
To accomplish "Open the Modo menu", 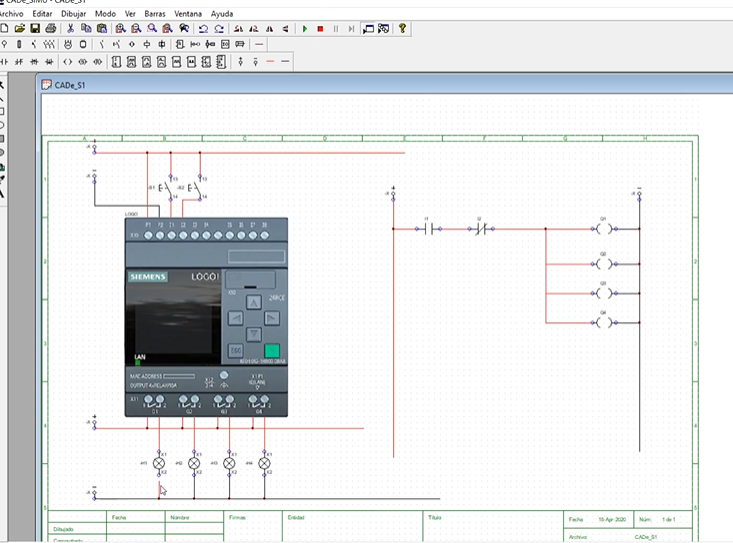I will tap(105, 14).
